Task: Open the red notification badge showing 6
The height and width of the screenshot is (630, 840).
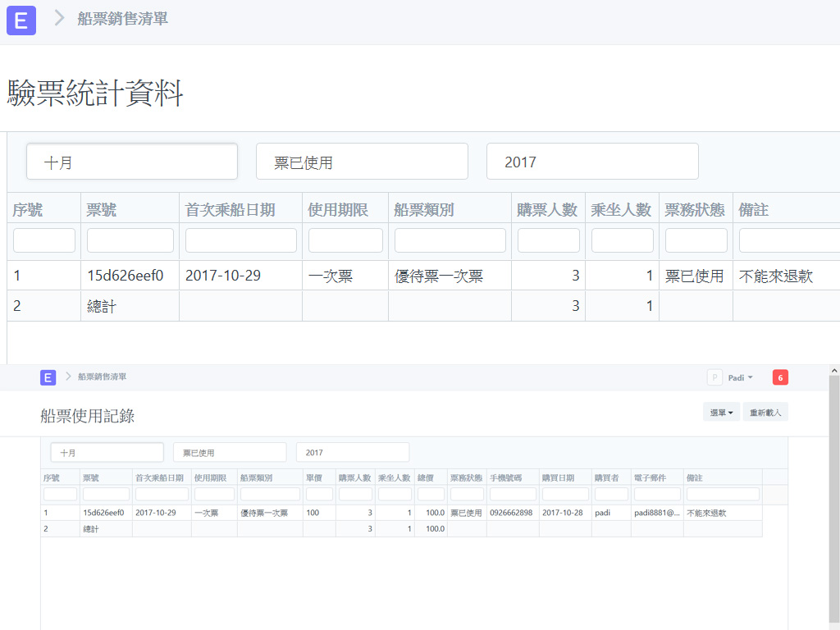Action: (780, 377)
